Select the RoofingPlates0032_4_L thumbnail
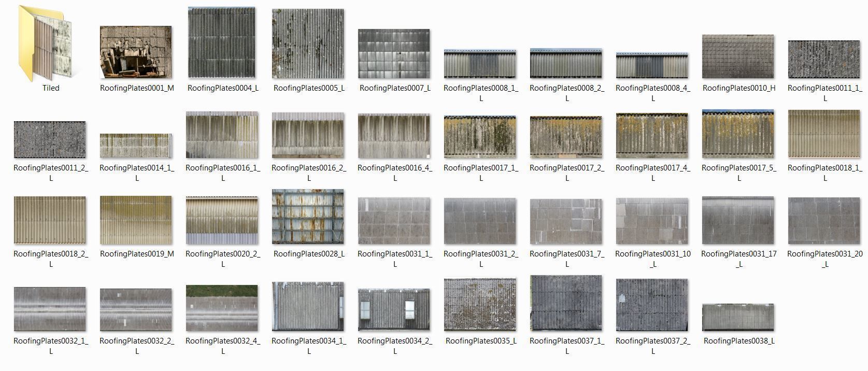 (x=222, y=308)
